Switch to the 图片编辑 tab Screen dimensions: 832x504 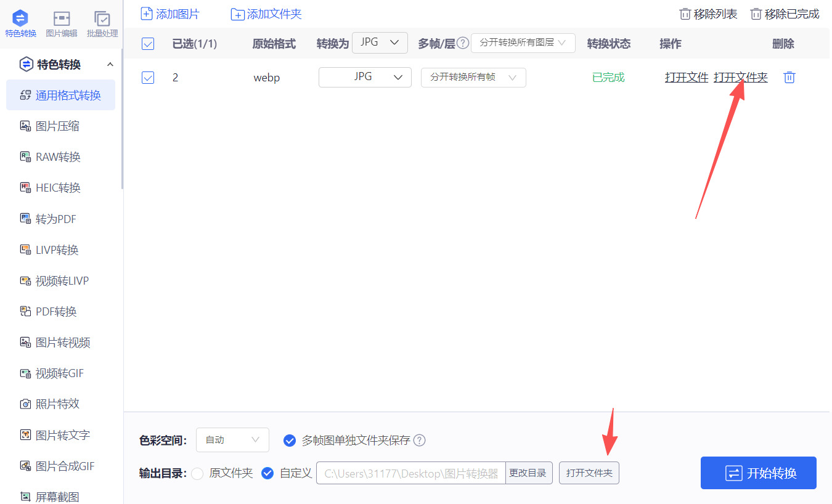coord(61,23)
